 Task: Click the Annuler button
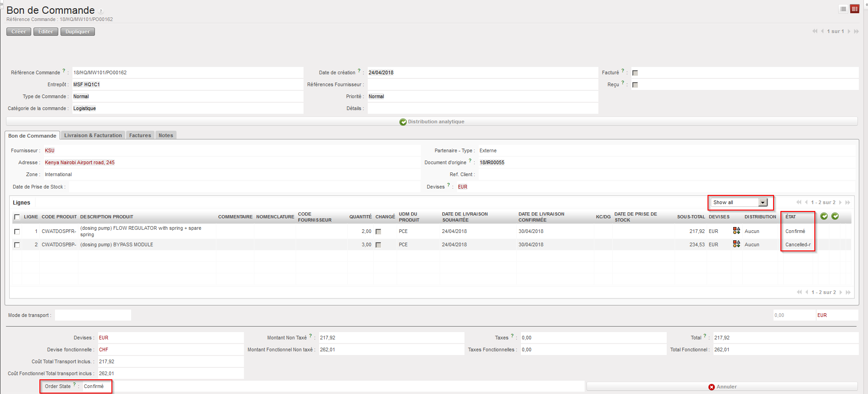tap(722, 387)
